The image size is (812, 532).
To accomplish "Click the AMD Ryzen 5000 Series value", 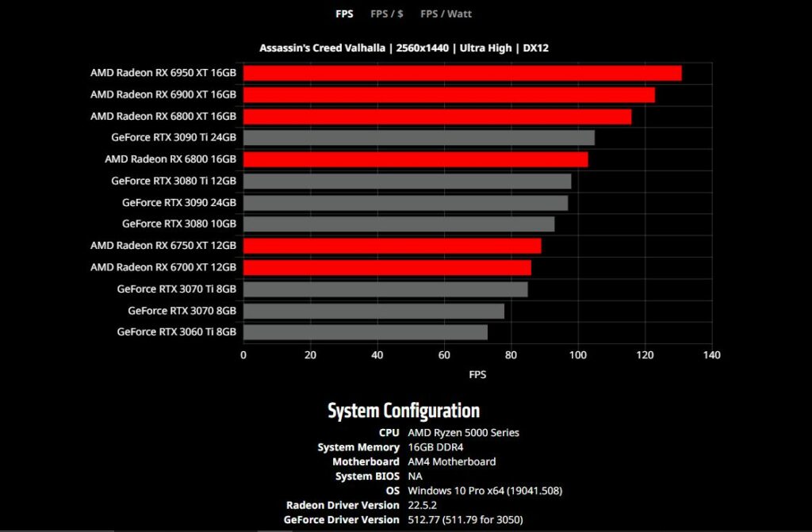I will (463, 433).
